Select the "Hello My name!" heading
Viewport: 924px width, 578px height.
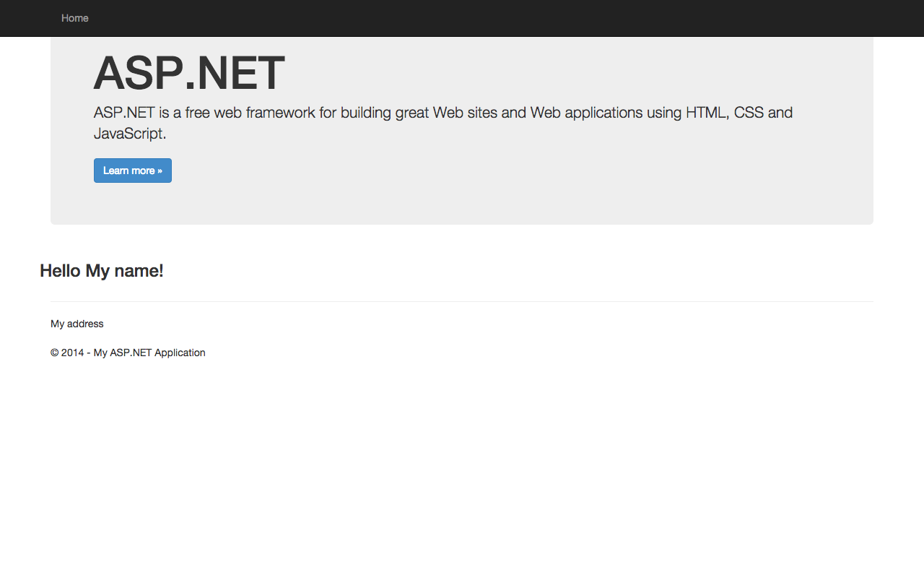(x=102, y=271)
